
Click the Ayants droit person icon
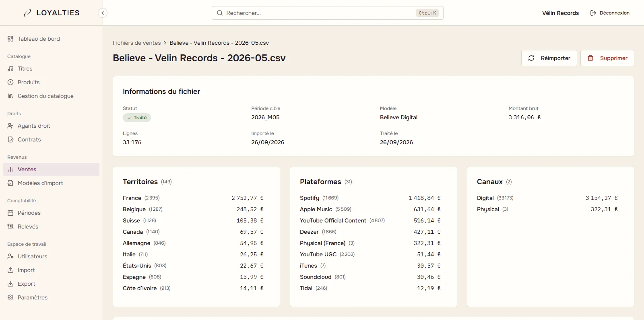tap(10, 126)
